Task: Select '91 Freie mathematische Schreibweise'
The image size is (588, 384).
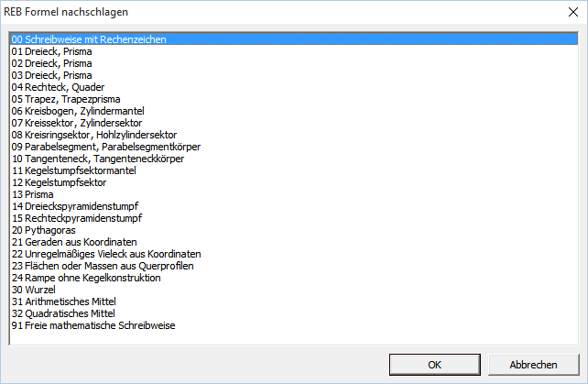Action: 294,325
